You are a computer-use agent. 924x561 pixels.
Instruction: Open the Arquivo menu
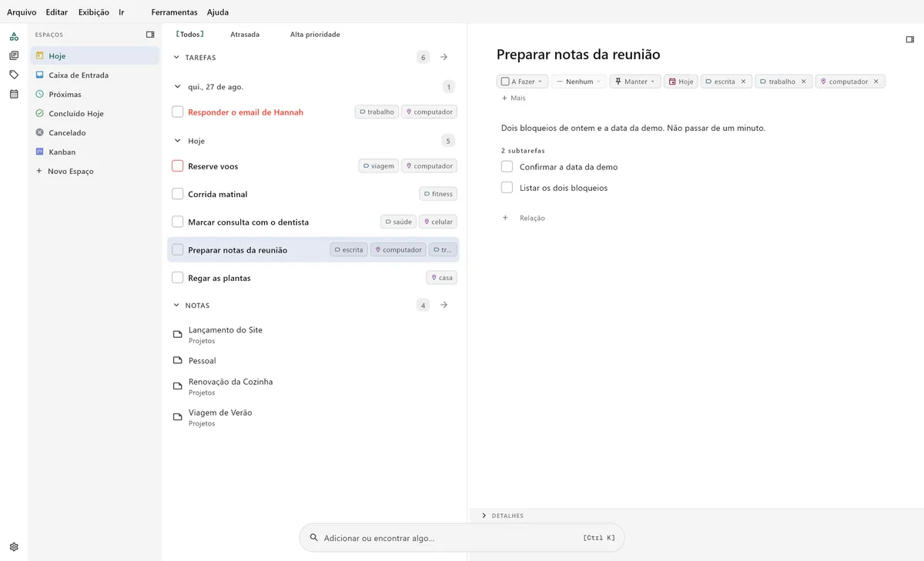coord(22,12)
